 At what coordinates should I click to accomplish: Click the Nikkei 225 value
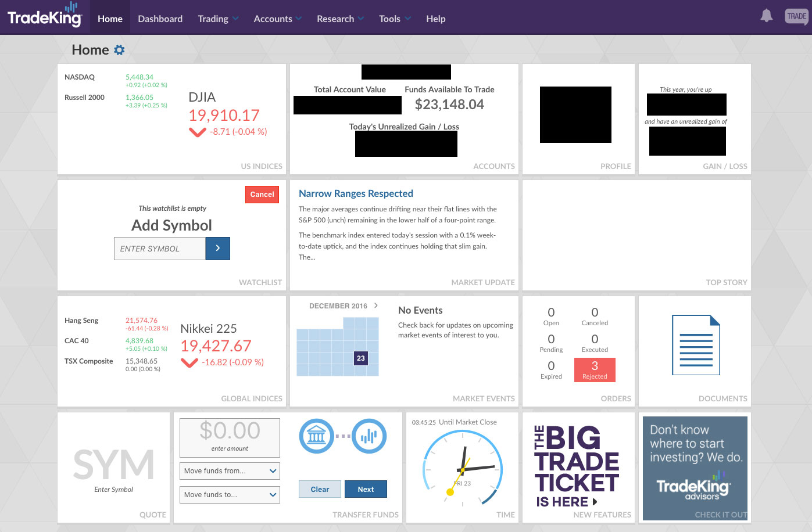pyautogui.click(x=216, y=346)
